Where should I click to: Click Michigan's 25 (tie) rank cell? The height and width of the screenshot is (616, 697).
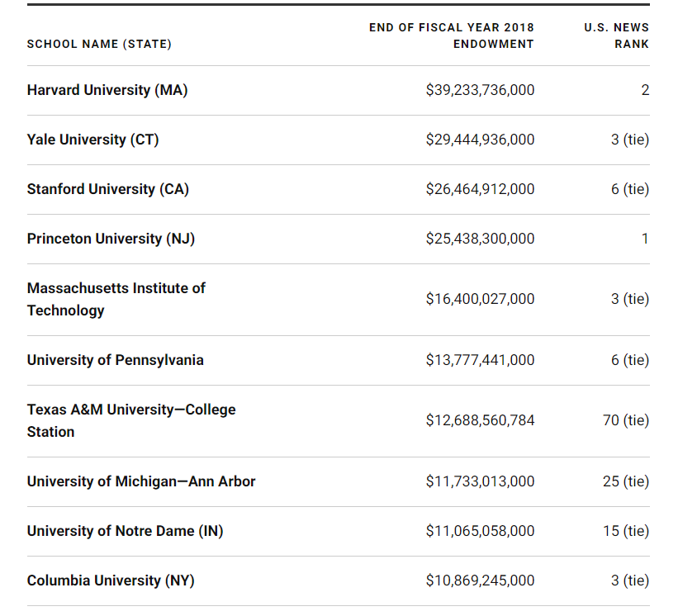point(626,481)
